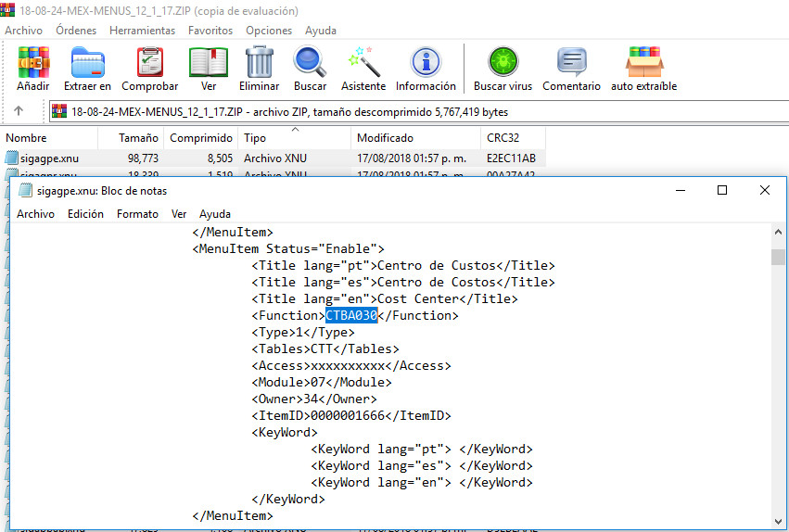
Task: Click the KeyWord lang="pt" line
Action: pos(422,449)
